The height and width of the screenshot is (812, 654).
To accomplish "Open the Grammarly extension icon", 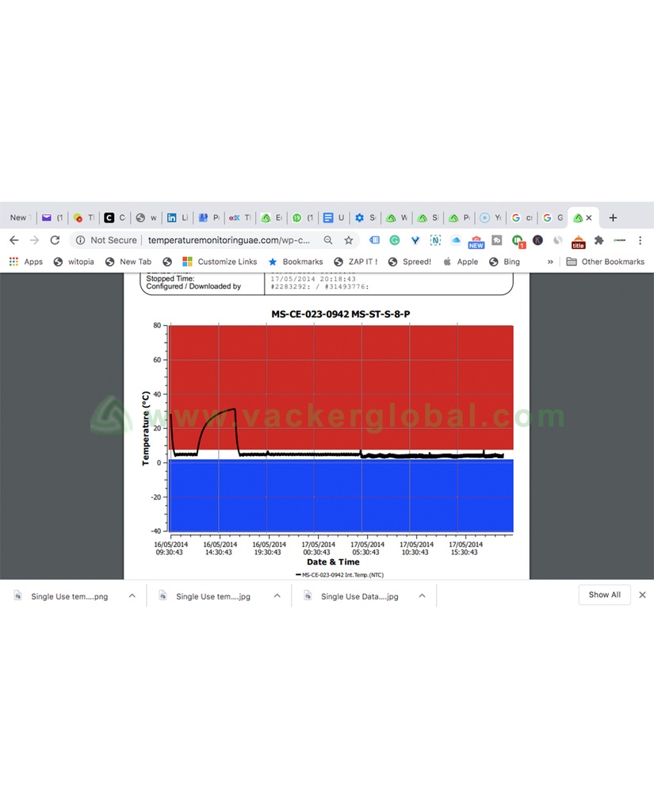I will 395,240.
